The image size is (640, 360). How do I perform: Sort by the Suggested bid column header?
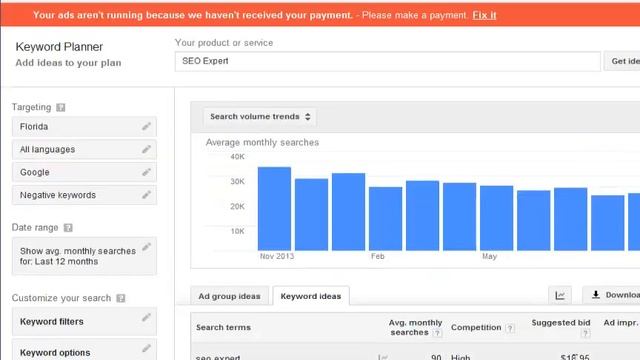[561, 323]
